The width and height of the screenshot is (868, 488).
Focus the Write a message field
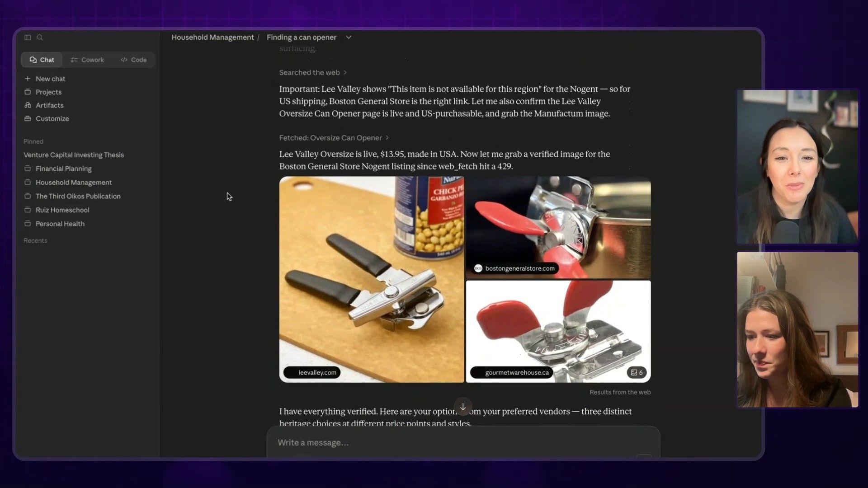(463, 443)
